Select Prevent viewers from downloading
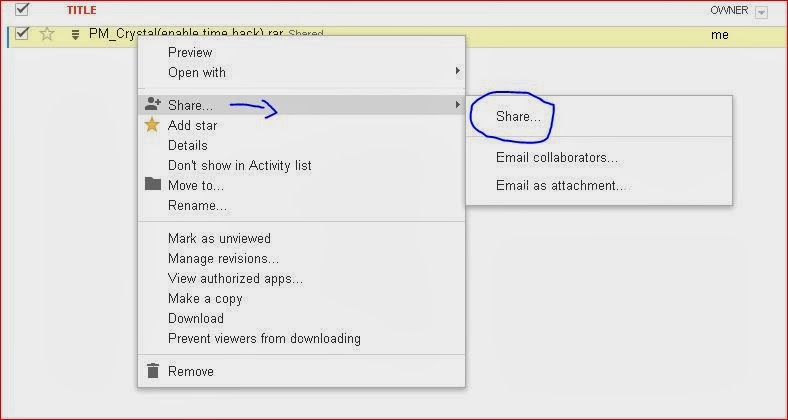The height and width of the screenshot is (420, 788). (264, 339)
